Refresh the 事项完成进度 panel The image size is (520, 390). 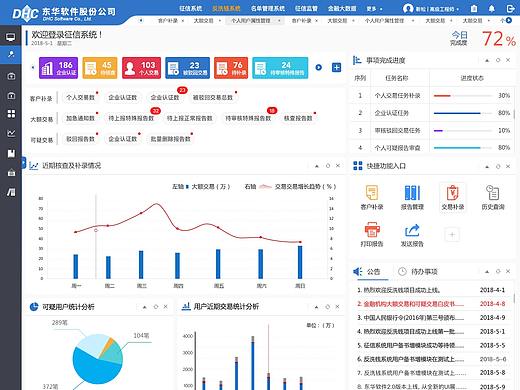pyautogui.click(x=498, y=60)
